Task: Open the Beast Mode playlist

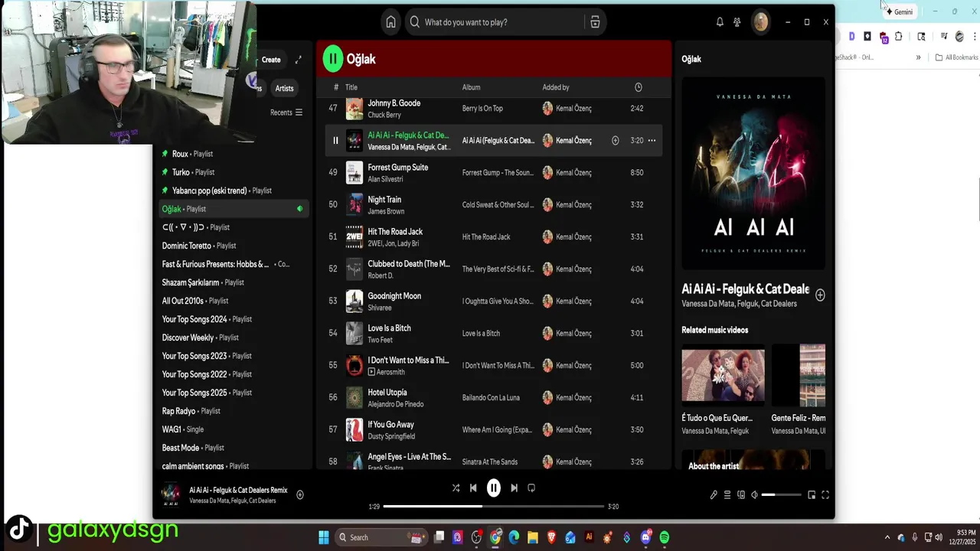Action: 234,448
